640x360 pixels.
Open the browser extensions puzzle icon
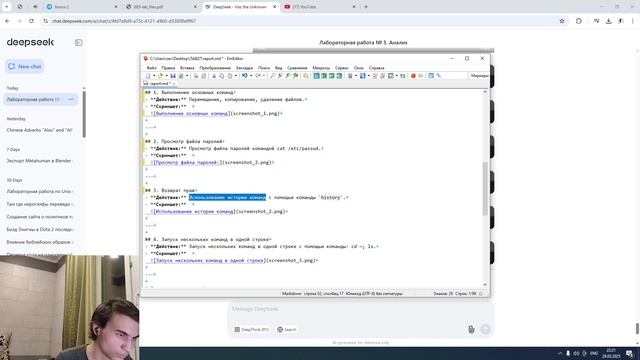(x=579, y=21)
